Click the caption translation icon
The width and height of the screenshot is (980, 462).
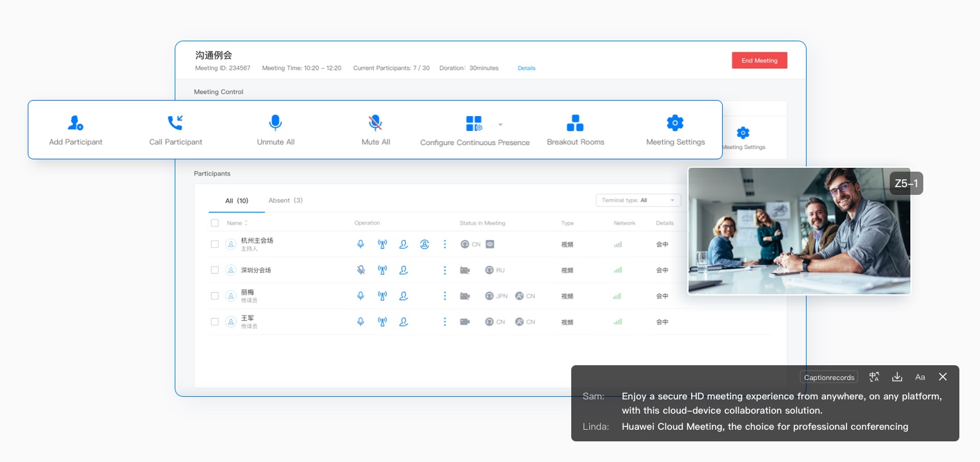tap(874, 377)
